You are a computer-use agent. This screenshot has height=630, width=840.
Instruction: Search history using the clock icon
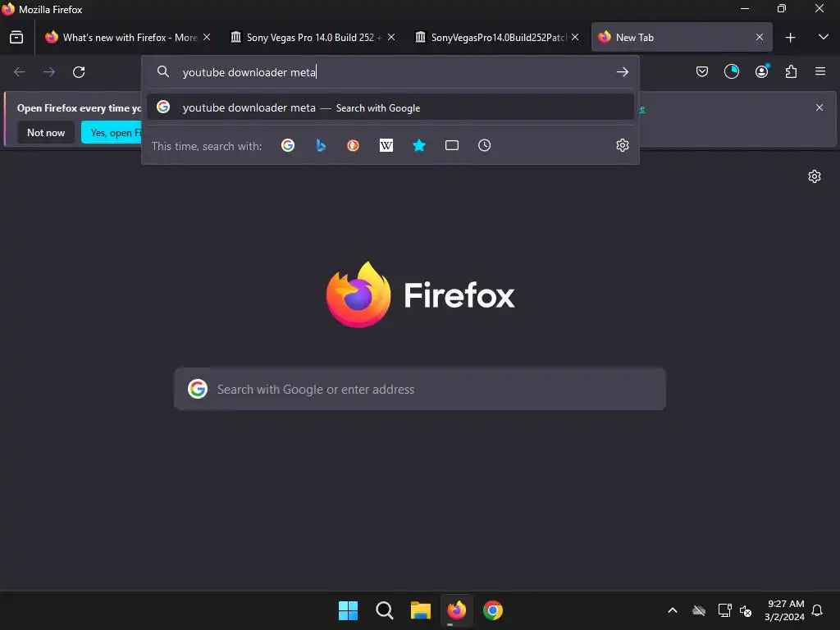(484, 145)
